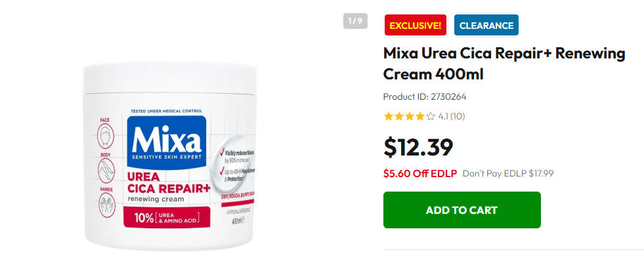Add the Mixa cream to cart

(x=462, y=210)
